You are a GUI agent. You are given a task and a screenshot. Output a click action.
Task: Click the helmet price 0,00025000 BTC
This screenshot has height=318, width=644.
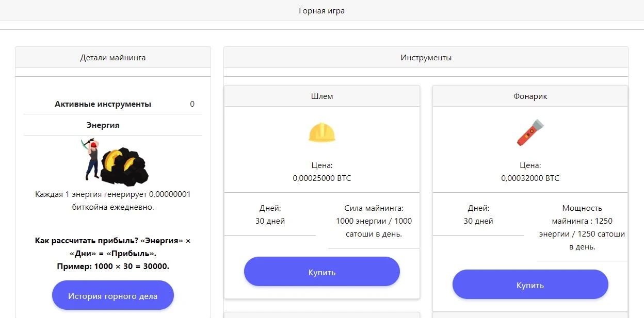tap(322, 178)
